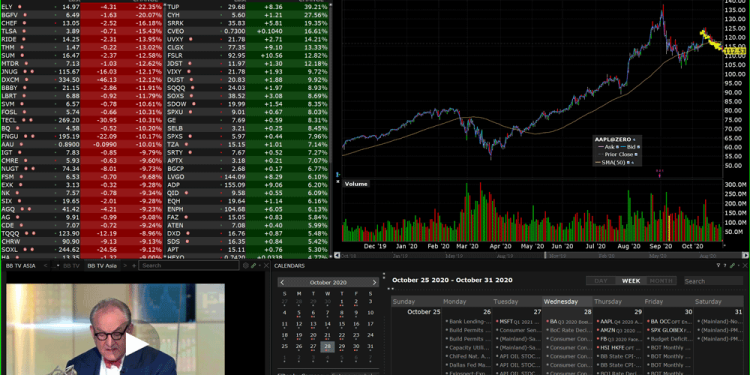Switch calendar to WEEK view
The image size is (750, 375).
coord(631,281)
